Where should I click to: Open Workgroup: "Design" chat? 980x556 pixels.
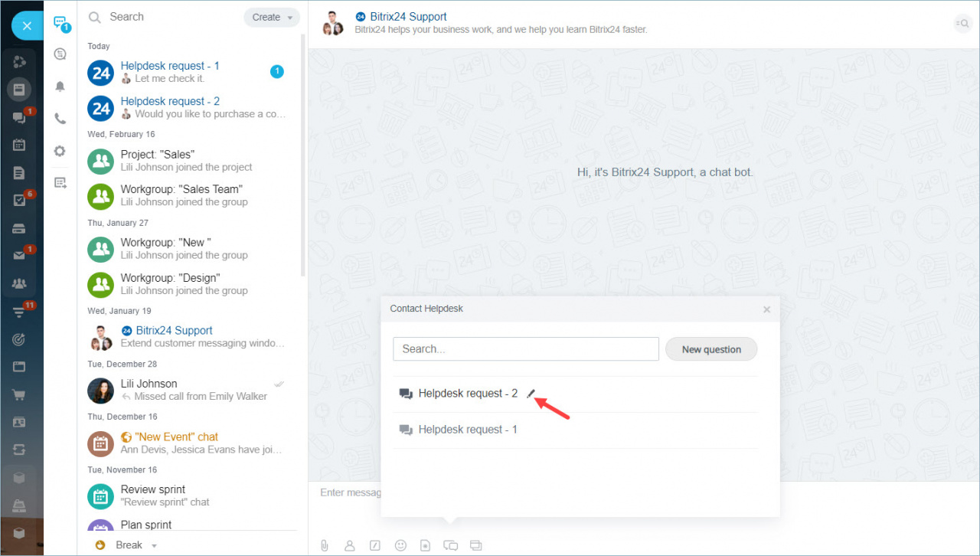[190, 284]
